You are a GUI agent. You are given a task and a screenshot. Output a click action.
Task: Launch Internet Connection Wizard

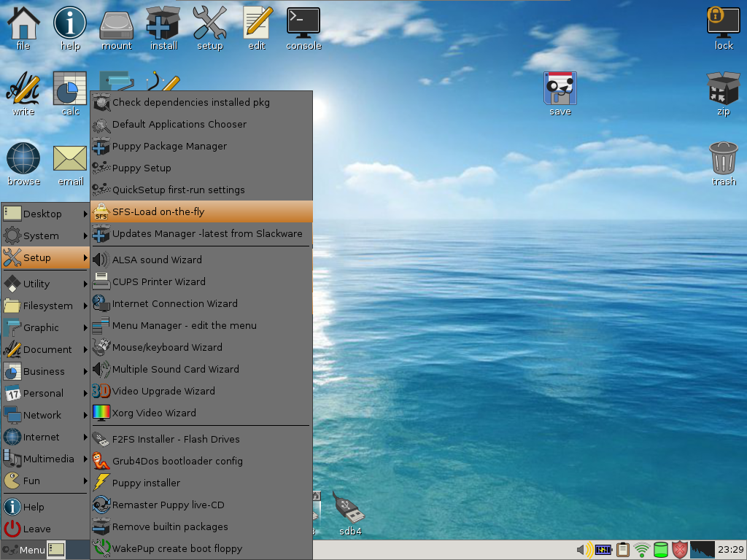[x=201, y=304]
